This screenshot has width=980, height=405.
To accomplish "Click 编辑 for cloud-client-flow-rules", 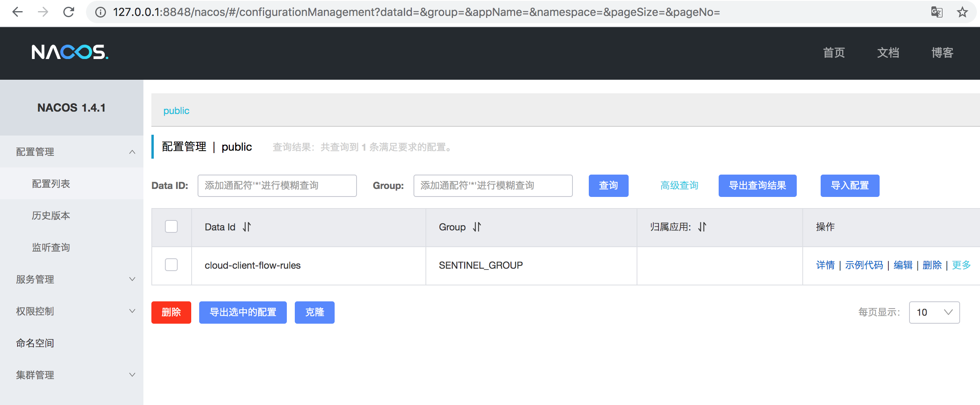I will [x=903, y=265].
